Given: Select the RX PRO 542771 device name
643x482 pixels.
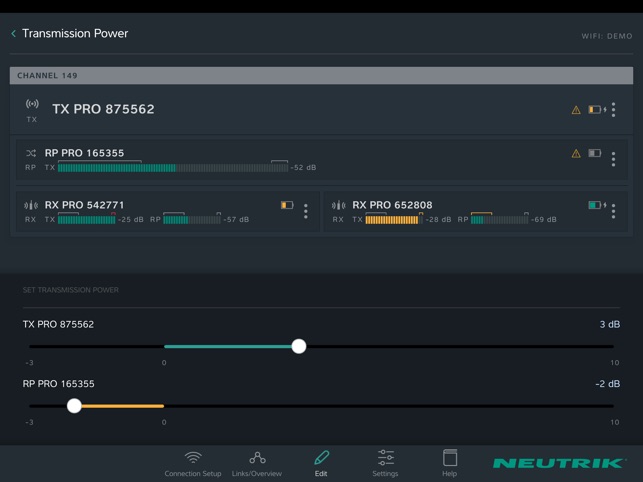Looking at the screenshot, I should [84, 205].
